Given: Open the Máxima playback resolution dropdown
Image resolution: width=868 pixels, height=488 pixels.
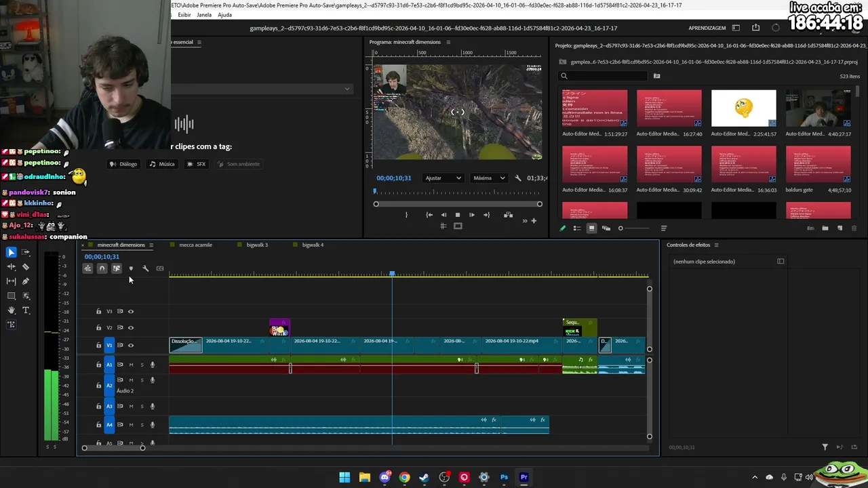Looking at the screenshot, I should [489, 178].
